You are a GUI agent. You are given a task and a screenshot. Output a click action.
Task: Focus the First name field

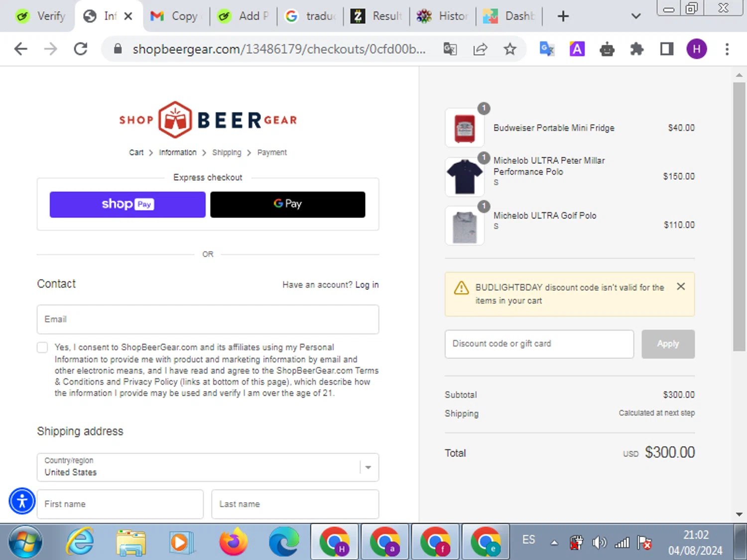coord(120,504)
